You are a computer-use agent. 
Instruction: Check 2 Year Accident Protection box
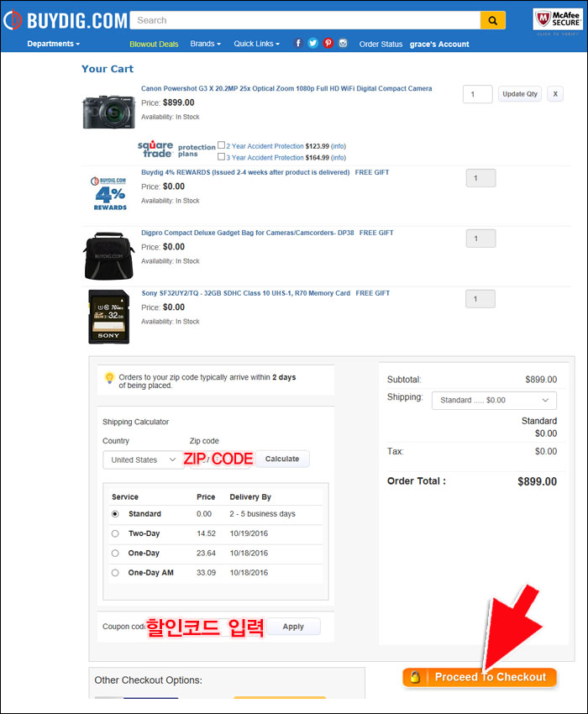pos(222,145)
